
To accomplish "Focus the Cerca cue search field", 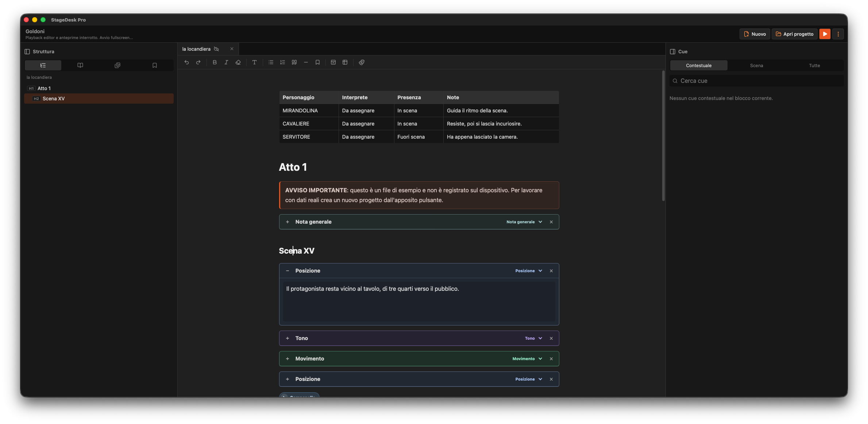I will [x=757, y=81].
